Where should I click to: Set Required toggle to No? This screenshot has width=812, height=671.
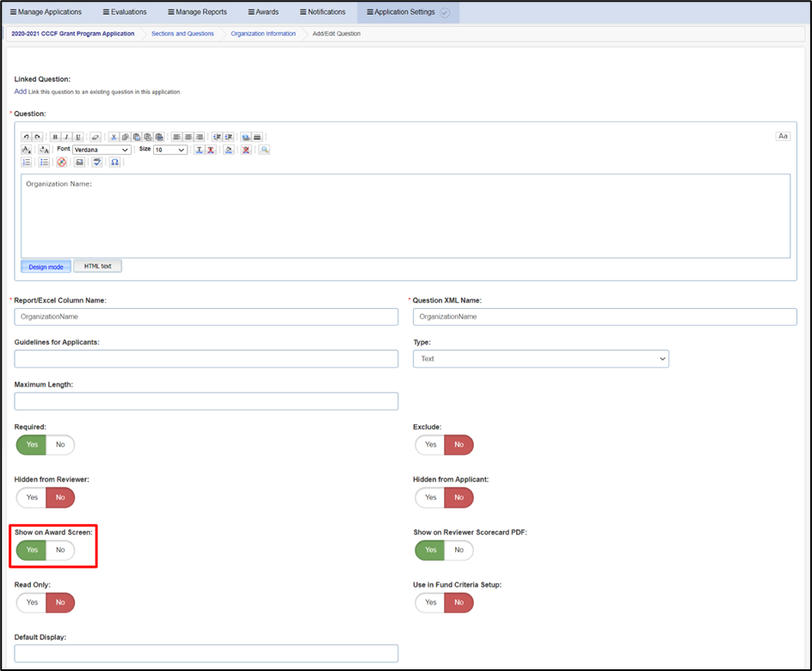coord(60,445)
